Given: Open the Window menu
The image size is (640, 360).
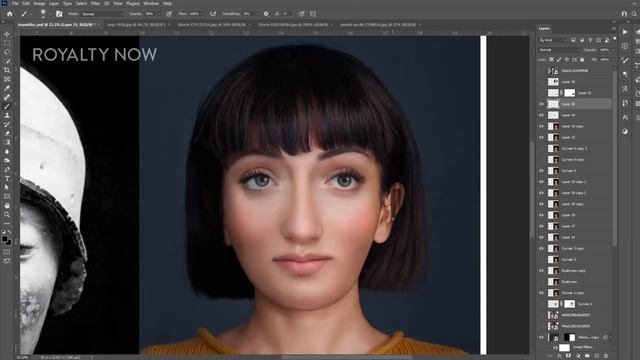Looking at the screenshot, I should [x=151, y=3].
